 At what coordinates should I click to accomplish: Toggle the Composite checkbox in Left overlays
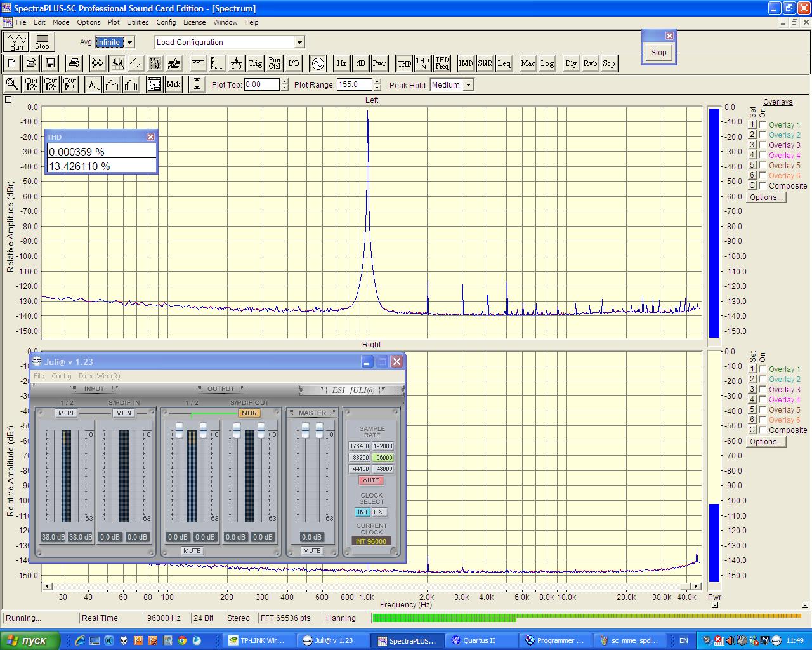[763, 186]
